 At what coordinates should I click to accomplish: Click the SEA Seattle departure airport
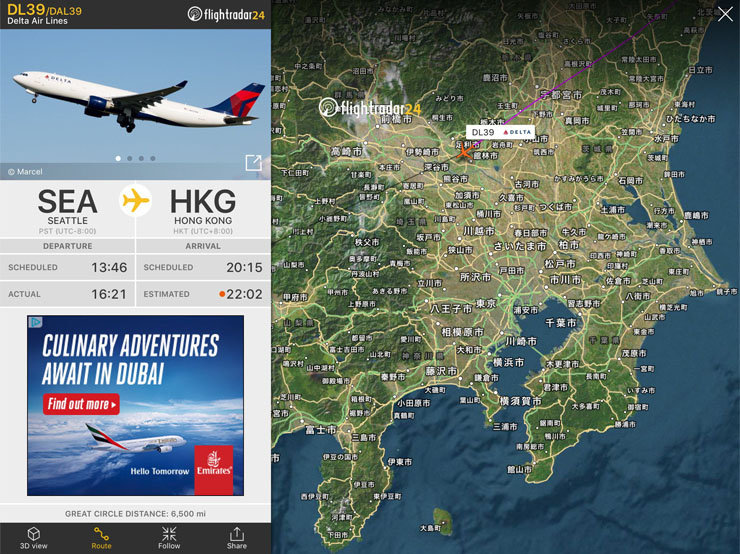[67, 206]
